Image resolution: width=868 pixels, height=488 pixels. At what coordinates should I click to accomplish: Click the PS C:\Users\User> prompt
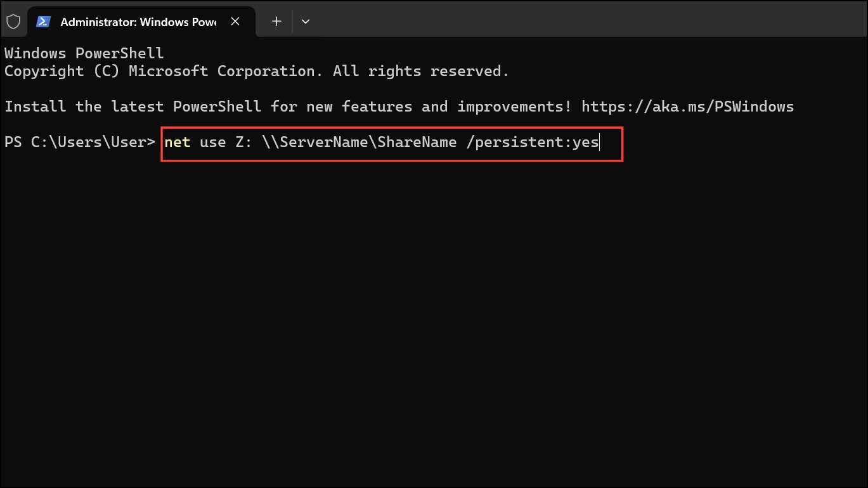[x=80, y=142]
